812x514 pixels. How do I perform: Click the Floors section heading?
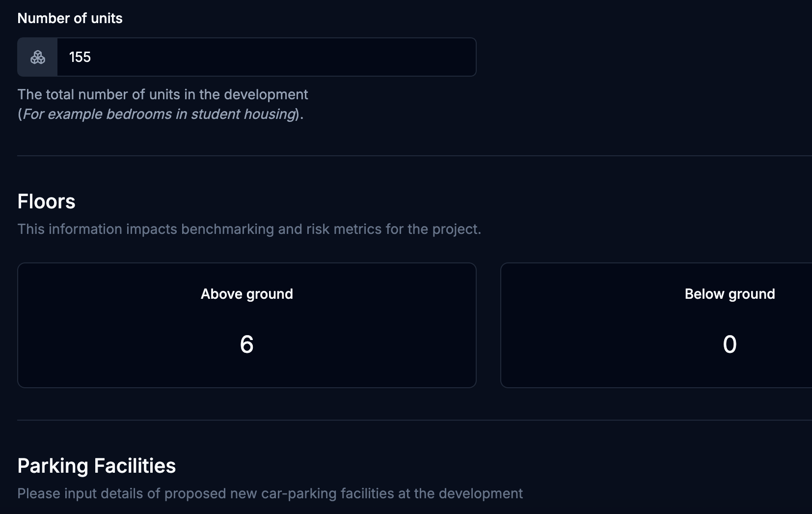pos(47,201)
